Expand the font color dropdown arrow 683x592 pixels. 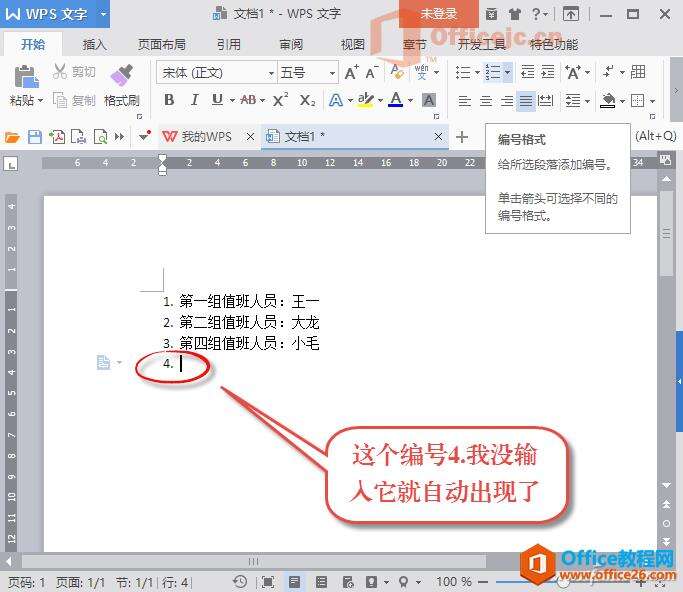[410, 101]
